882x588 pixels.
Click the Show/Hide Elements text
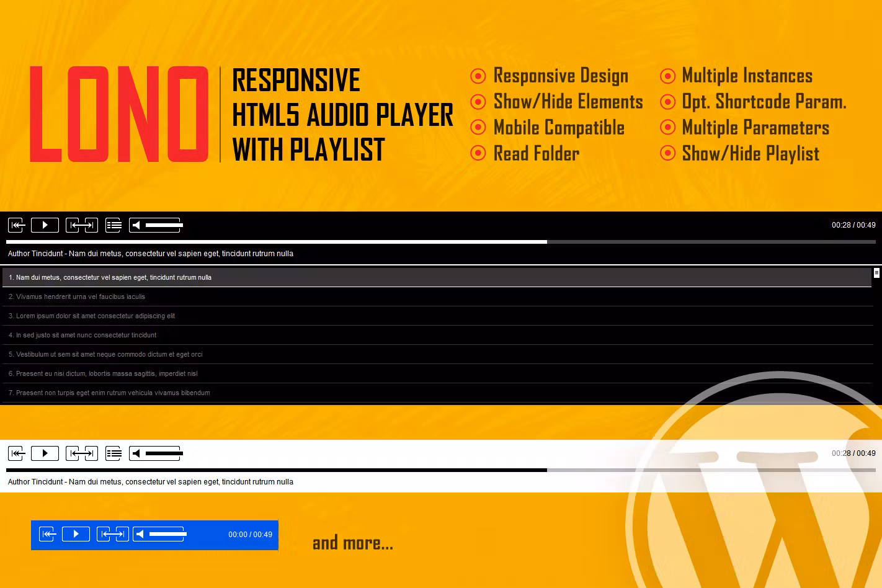568,102
